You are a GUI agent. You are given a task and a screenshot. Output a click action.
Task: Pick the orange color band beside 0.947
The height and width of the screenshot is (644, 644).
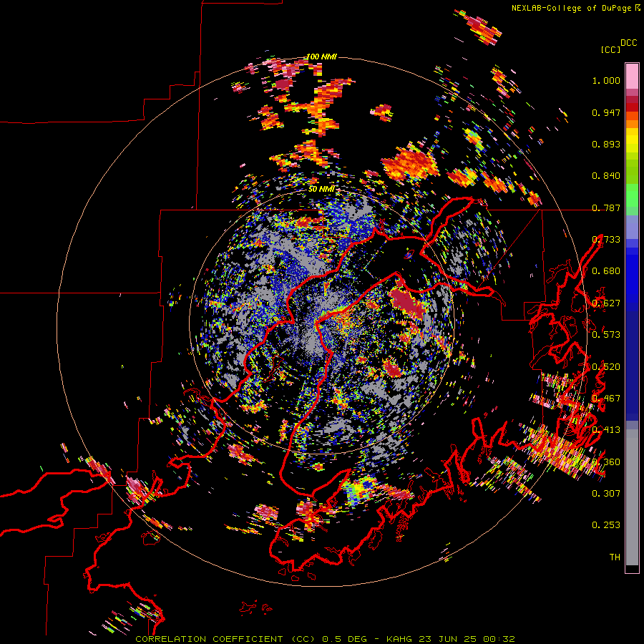[632, 116]
